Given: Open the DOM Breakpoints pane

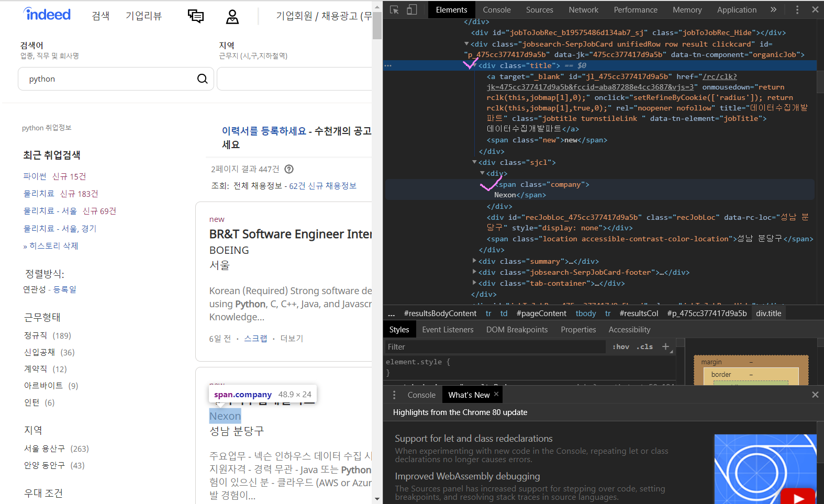Looking at the screenshot, I should point(517,330).
